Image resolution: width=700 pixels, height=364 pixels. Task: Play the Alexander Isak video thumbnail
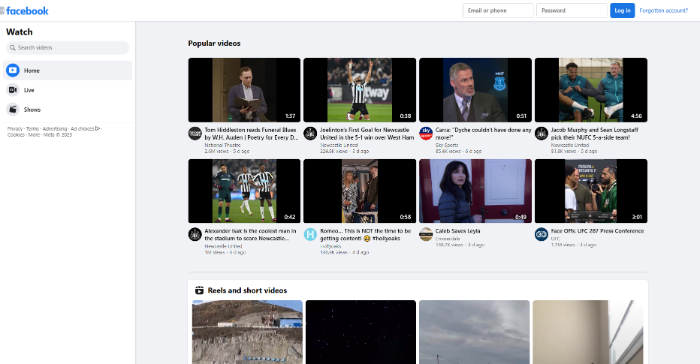(x=244, y=191)
